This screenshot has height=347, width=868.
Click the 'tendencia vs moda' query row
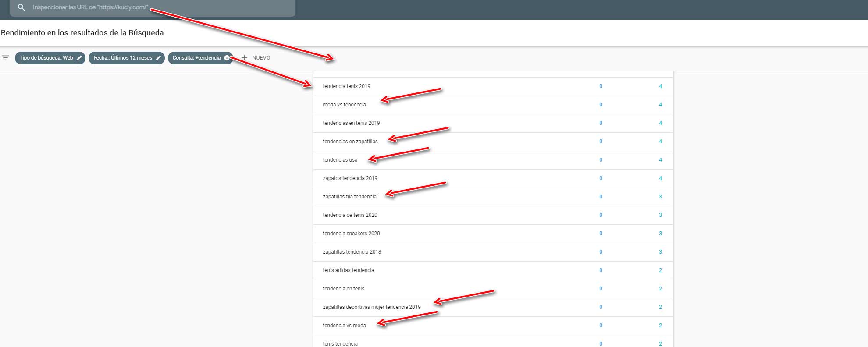pyautogui.click(x=344, y=326)
